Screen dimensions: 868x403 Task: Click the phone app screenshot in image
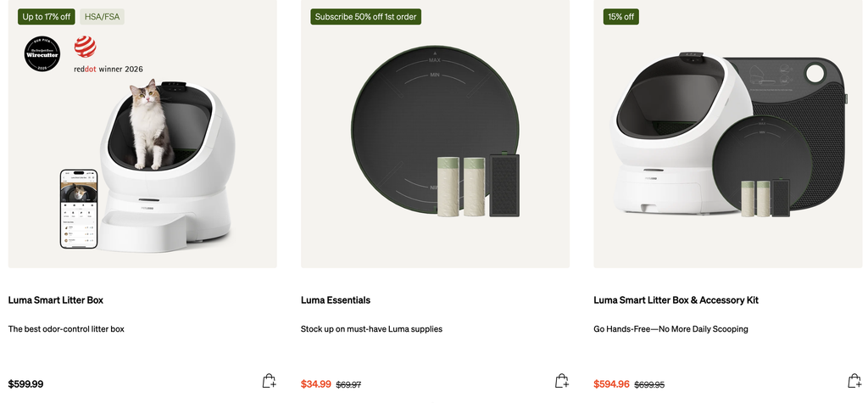79,209
